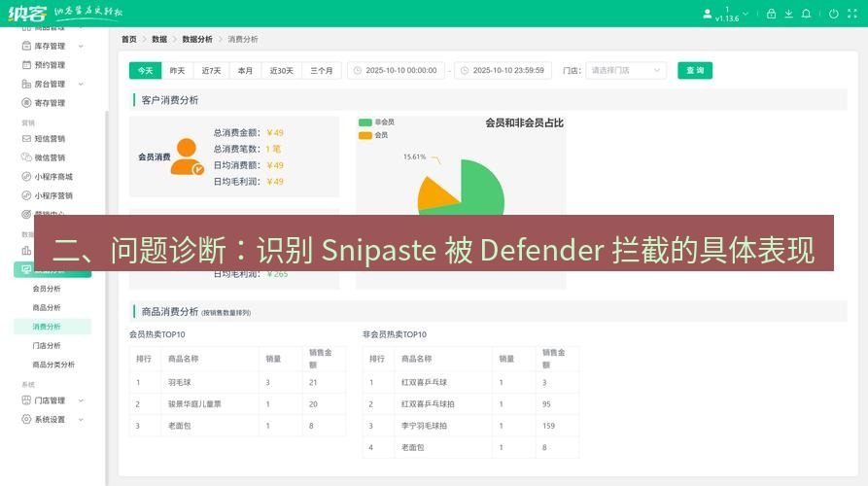Open the lock screen icon
868x486 pixels.
coord(771,14)
